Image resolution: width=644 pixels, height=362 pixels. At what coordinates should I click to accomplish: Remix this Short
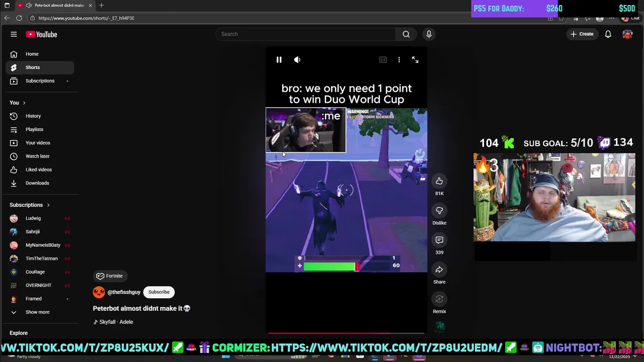tap(439, 299)
